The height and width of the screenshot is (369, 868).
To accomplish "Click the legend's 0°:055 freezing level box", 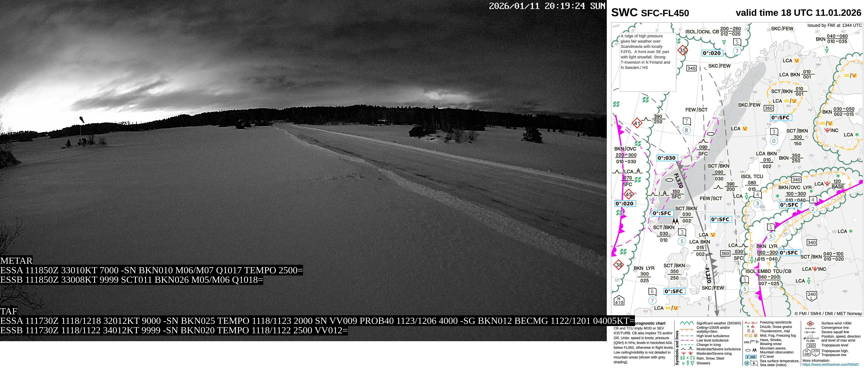I will pyautogui.click(x=751, y=357).
